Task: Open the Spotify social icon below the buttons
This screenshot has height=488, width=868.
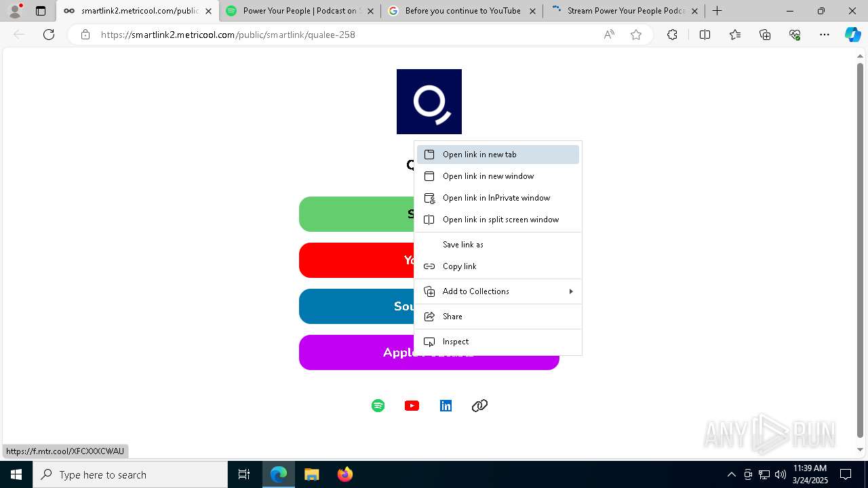Action: pyautogui.click(x=378, y=405)
